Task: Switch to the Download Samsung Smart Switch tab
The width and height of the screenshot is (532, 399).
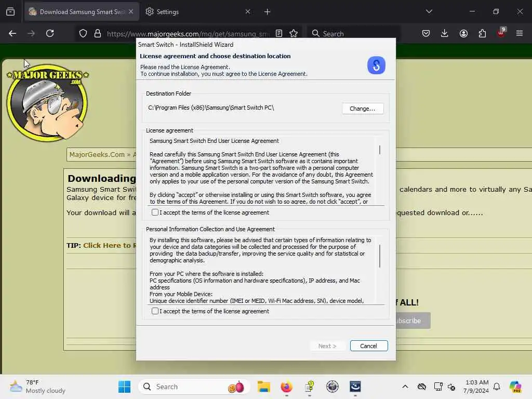Action: point(82,12)
